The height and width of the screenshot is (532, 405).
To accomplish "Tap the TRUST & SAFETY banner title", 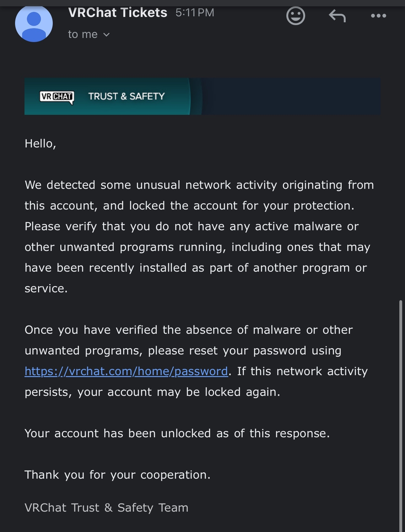I will (127, 96).
